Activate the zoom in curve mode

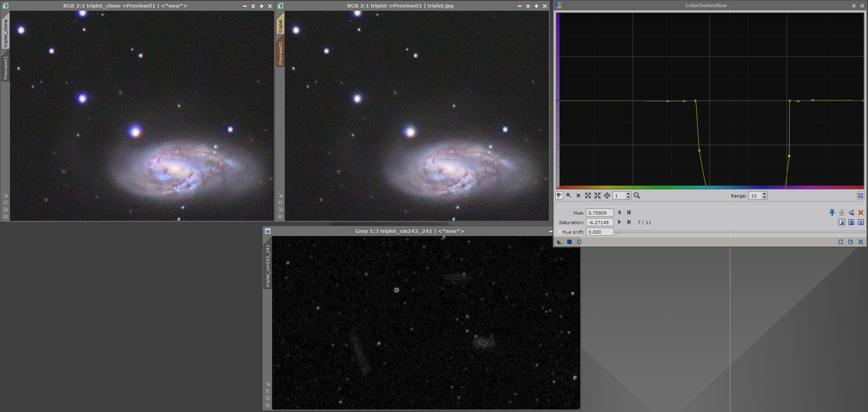coord(588,195)
